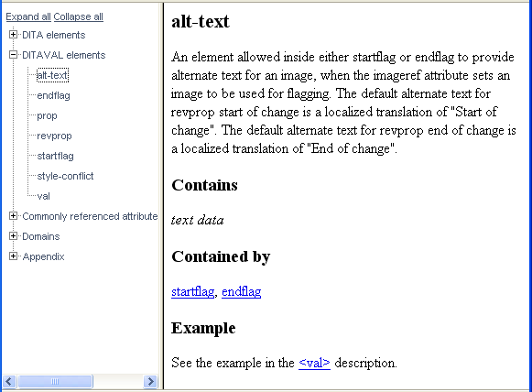Open the <val> description link
532x392 pixels.
pos(314,363)
